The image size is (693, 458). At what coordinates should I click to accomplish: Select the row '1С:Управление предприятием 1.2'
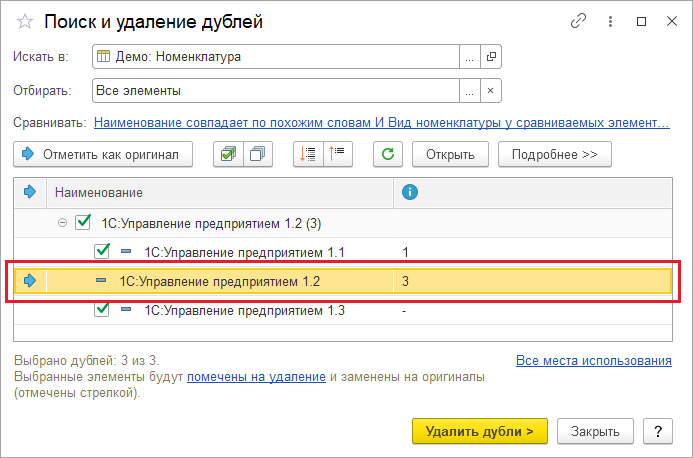pos(343,281)
